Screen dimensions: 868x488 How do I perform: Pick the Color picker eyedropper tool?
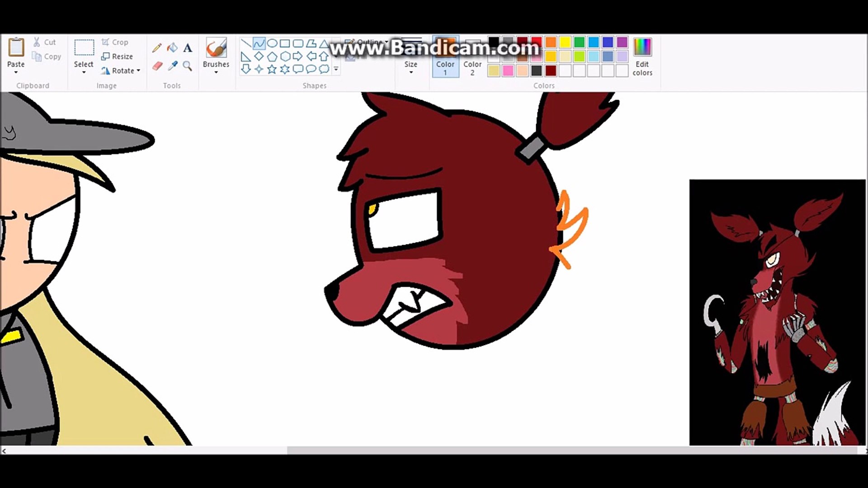pos(172,66)
